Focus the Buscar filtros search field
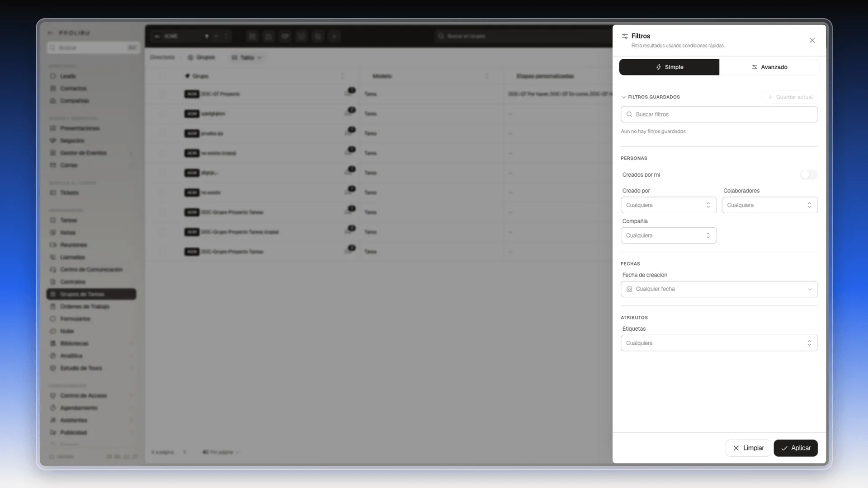868x488 pixels. tap(719, 114)
